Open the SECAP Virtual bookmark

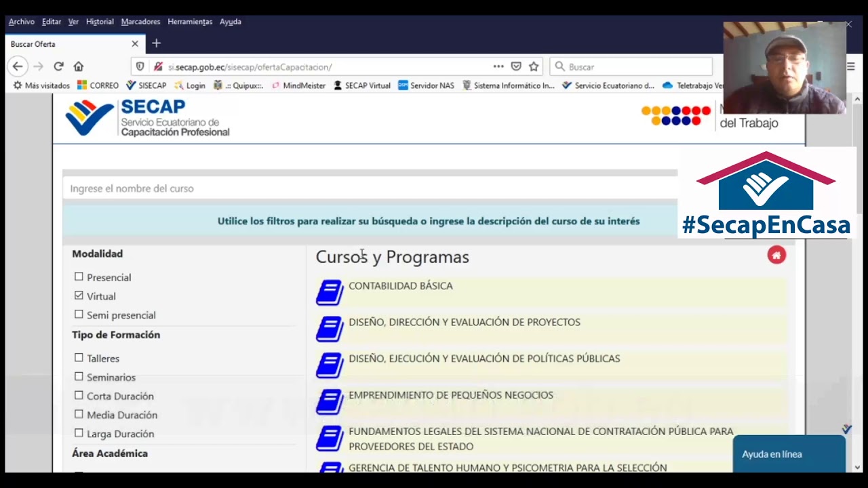pyautogui.click(x=361, y=85)
